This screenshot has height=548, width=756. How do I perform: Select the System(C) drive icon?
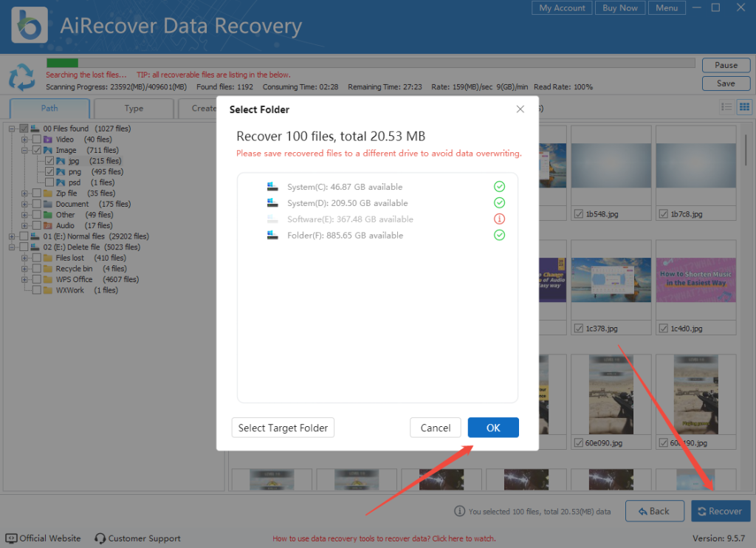272,187
